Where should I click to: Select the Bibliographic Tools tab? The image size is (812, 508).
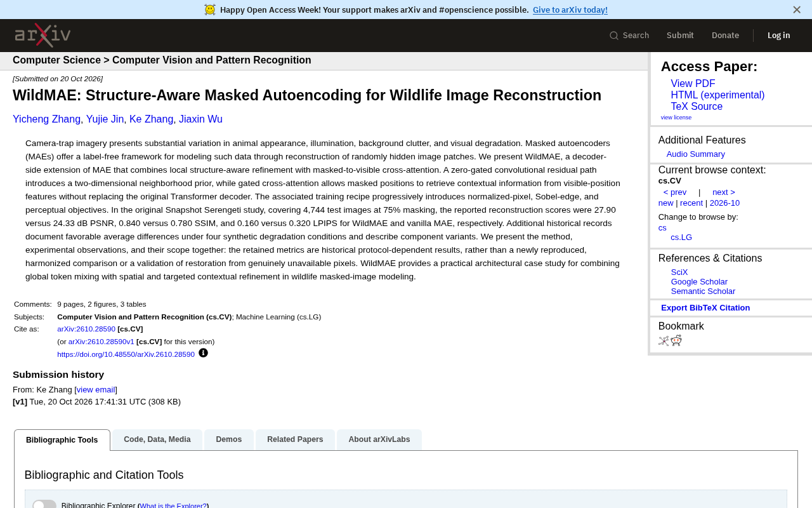coord(62,440)
